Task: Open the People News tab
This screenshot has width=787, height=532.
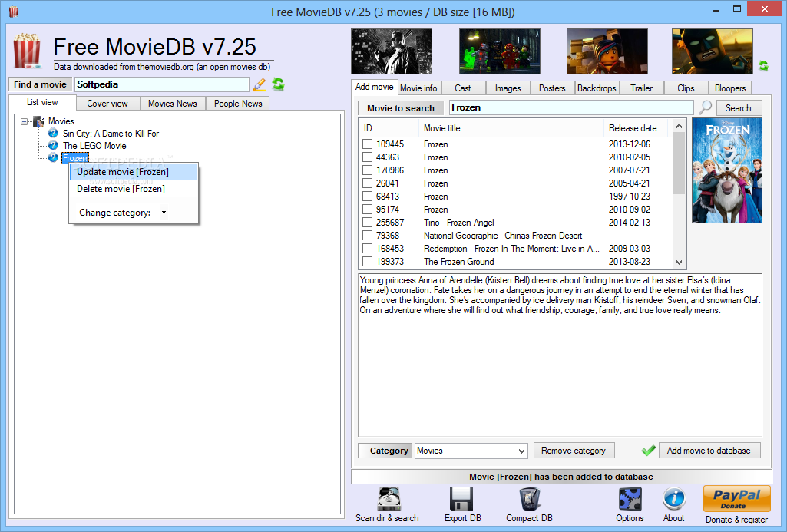Action: (238, 104)
